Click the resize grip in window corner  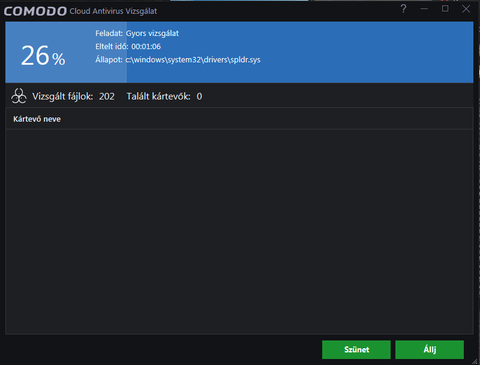(475, 361)
